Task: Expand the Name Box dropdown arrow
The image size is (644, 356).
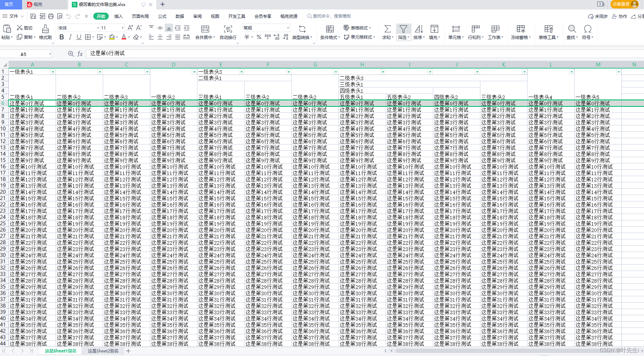Action: coord(50,54)
